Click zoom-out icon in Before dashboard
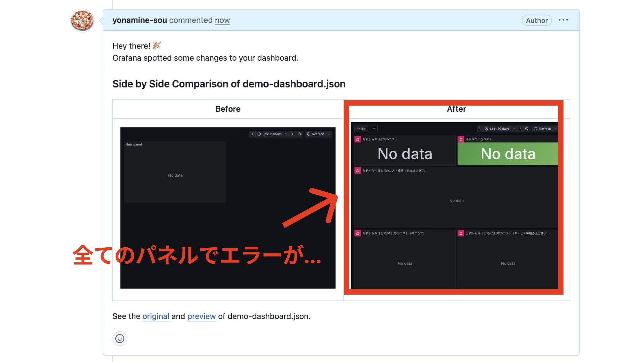 (x=300, y=134)
